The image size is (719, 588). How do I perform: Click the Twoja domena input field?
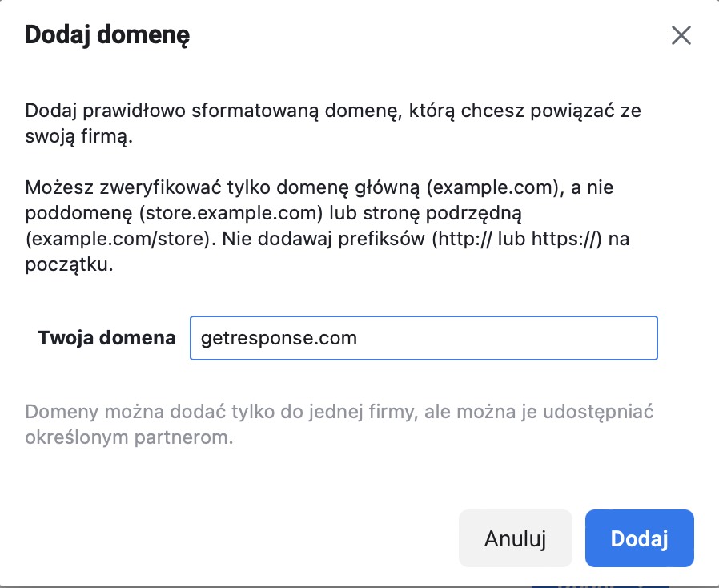coord(424,338)
